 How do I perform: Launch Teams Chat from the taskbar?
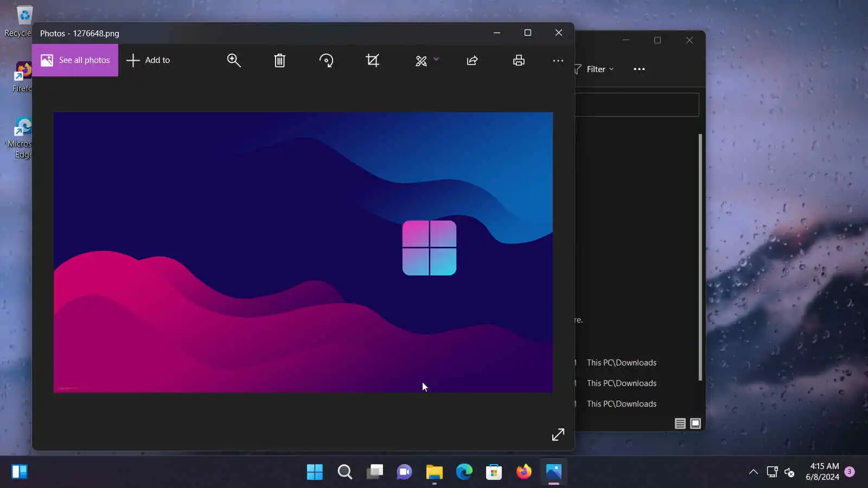click(404, 472)
